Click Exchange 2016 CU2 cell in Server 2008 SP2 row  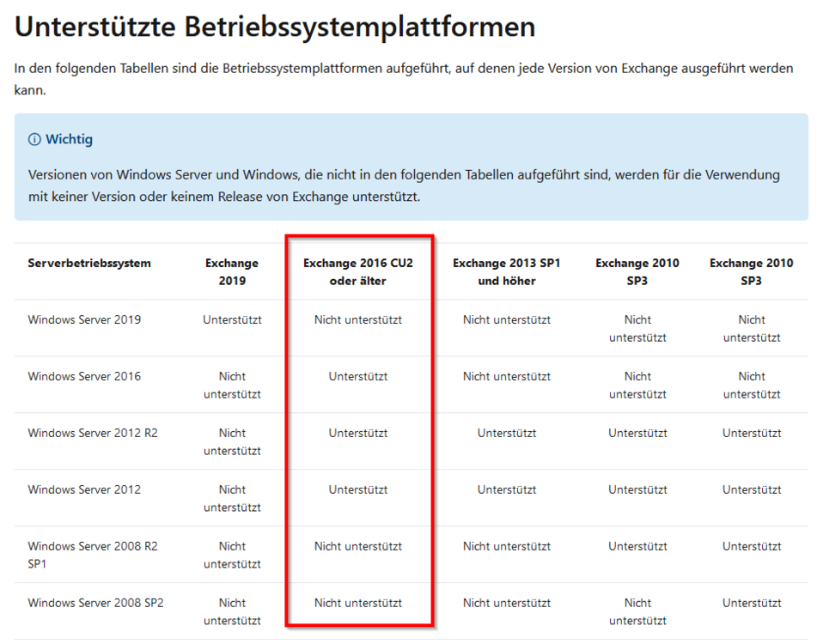357,603
